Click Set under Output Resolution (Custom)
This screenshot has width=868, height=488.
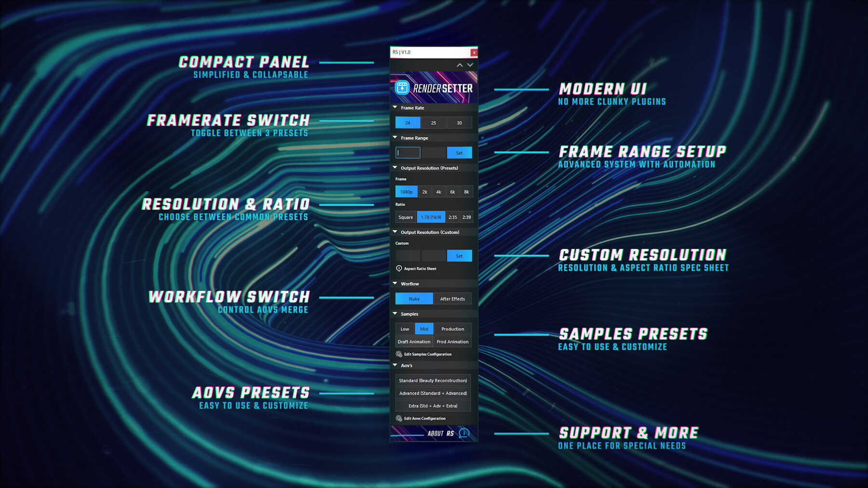[460, 256]
